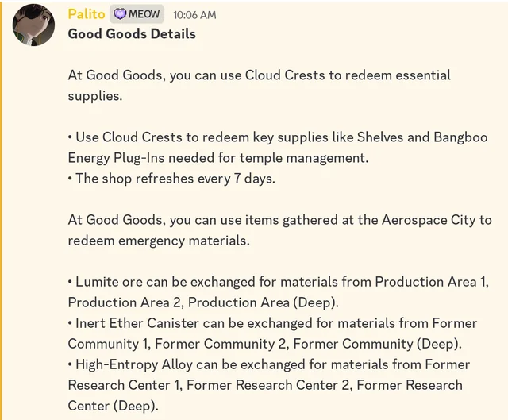Image resolution: width=508 pixels, height=420 pixels.
Task: Open the Palito username profile
Action: click(86, 14)
